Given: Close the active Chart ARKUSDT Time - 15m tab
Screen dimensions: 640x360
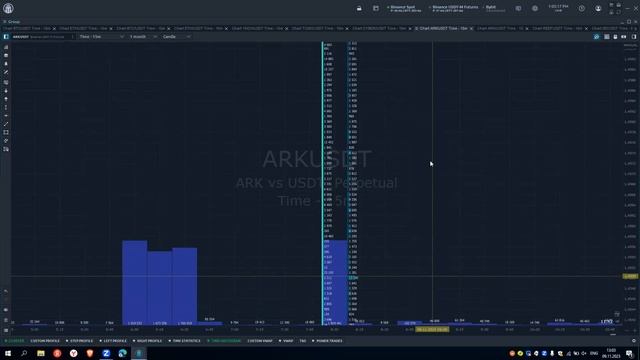Looking at the screenshot, I should point(471,29).
